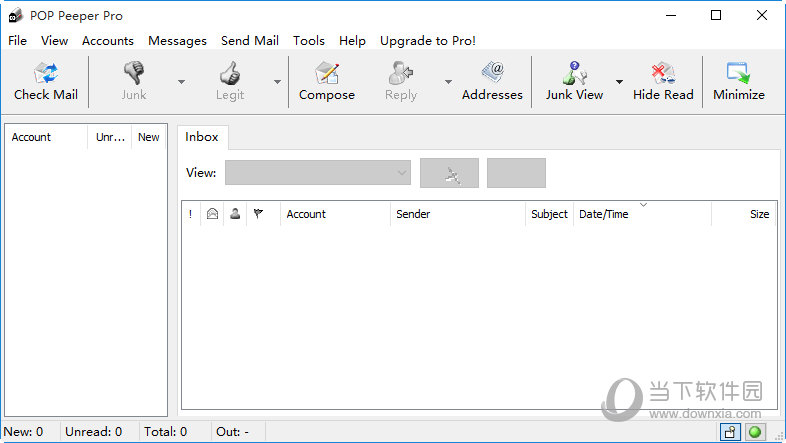Viewport: 786px width, 443px height.
Task: Sort messages by Sender column
Action: click(458, 214)
